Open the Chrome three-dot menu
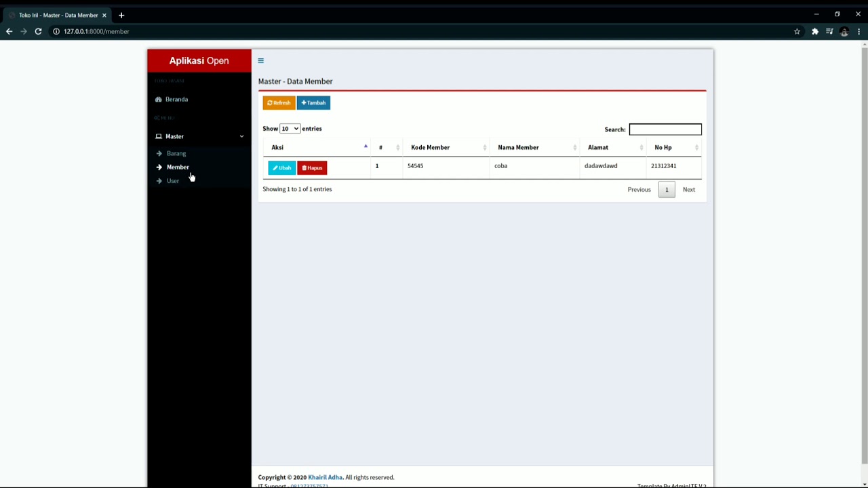Viewport: 868px width, 488px height. click(859, 31)
